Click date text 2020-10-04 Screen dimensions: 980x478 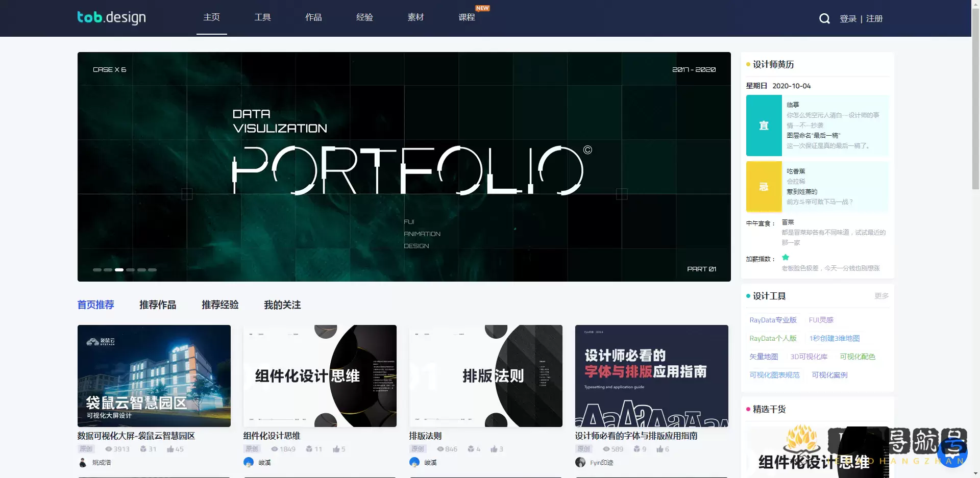792,86
